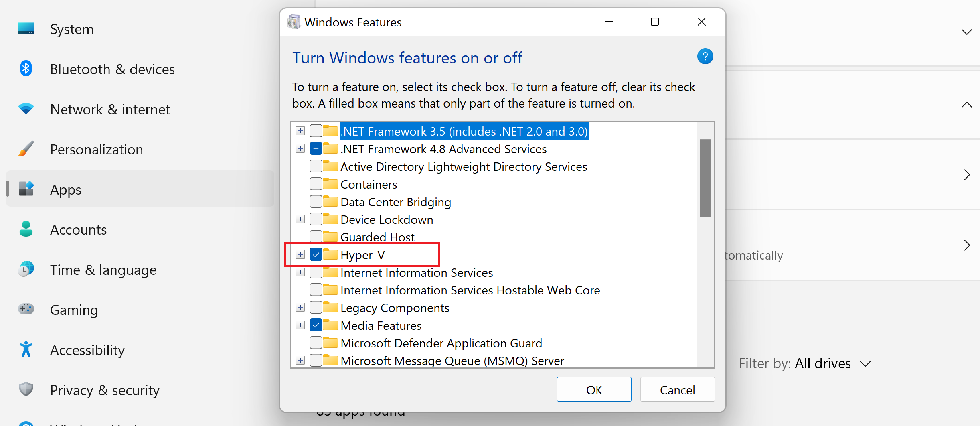Image resolution: width=980 pixels, height=426 pixels.
Task: Enable the Device Lockdown checkbox
Action: click(x=316, y=219)
